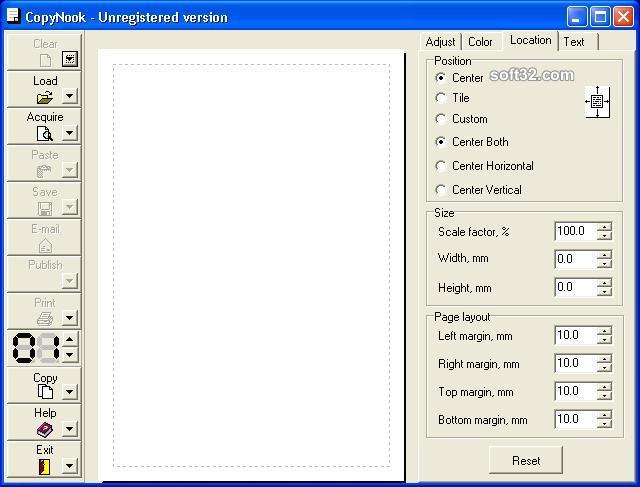Screen dimensions: 640x487
Task: Select the Center Horizontal radio button
Action: coord(440,166)
